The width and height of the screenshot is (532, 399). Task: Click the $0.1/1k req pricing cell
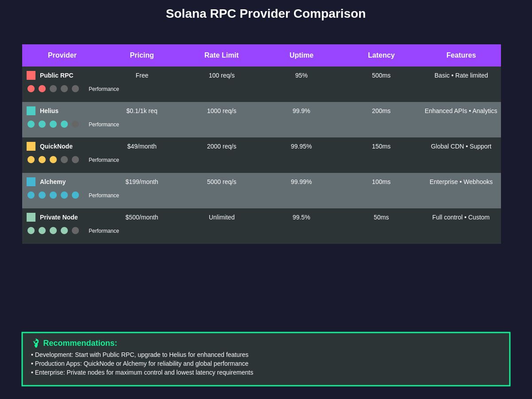coord(142,111)
